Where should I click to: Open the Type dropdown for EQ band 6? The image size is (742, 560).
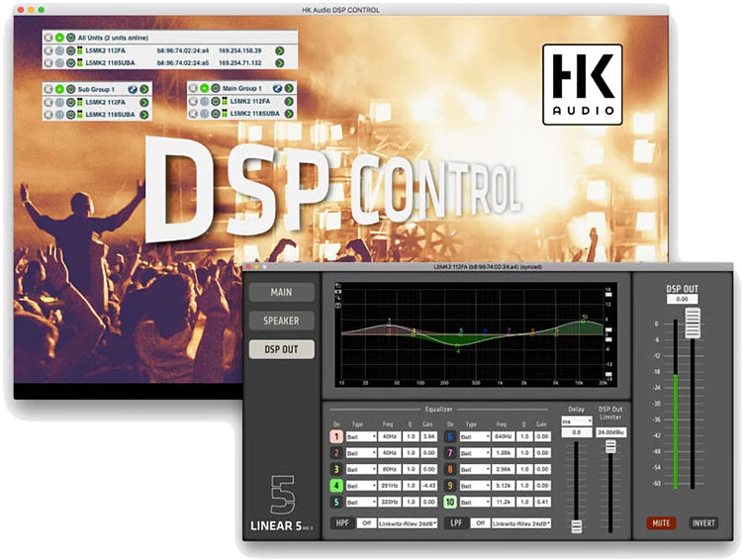475,437
